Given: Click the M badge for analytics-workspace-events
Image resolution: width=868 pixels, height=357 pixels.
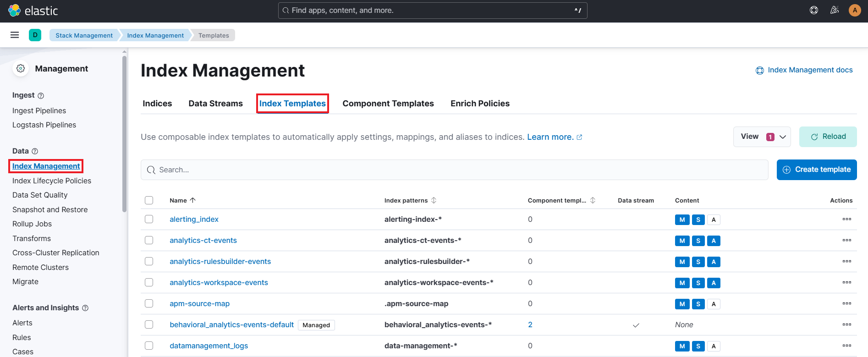Looking at the screenshot, I should (682, 283).
